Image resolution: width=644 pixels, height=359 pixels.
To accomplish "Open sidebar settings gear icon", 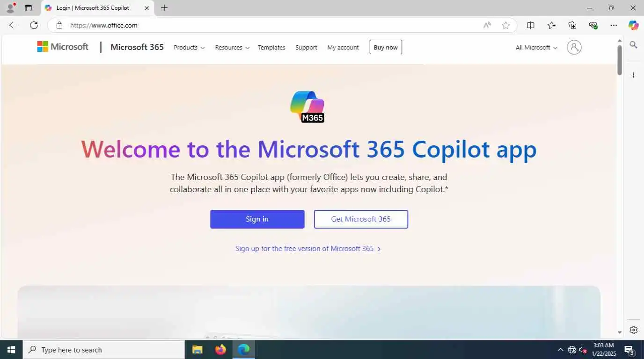I will point(634,330).
